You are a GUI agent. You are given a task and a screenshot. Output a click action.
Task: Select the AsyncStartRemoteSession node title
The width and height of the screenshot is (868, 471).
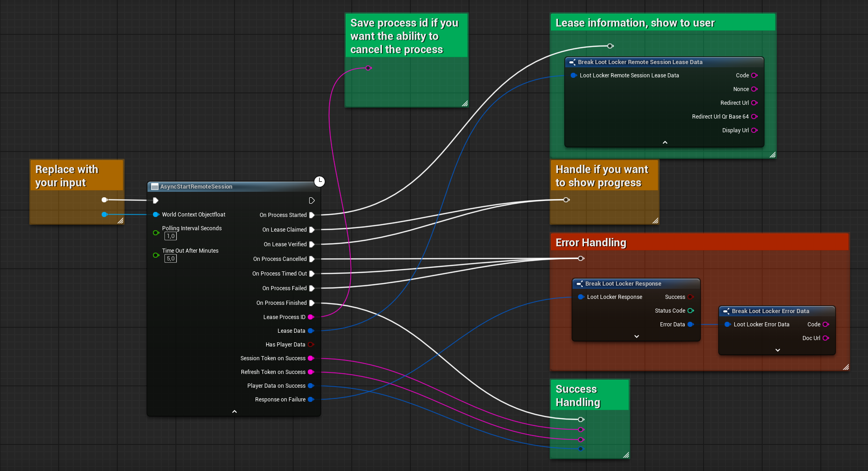coord(196,187)
